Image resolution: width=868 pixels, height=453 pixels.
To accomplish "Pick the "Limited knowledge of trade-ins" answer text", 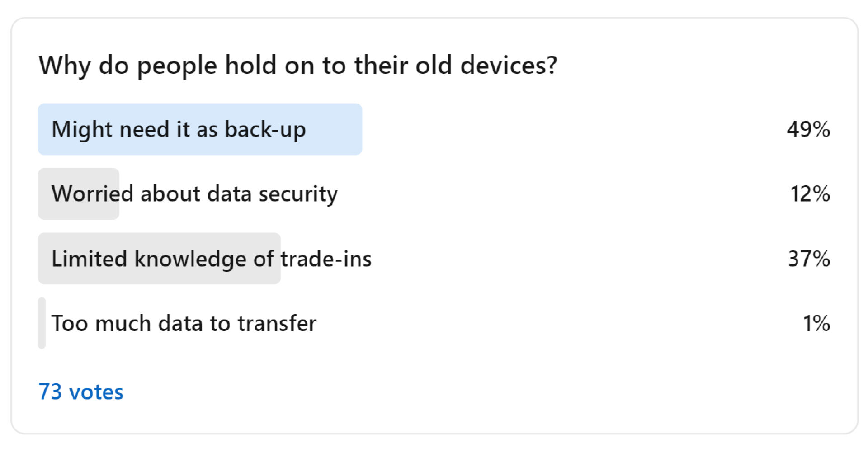I will pos(211,259).
